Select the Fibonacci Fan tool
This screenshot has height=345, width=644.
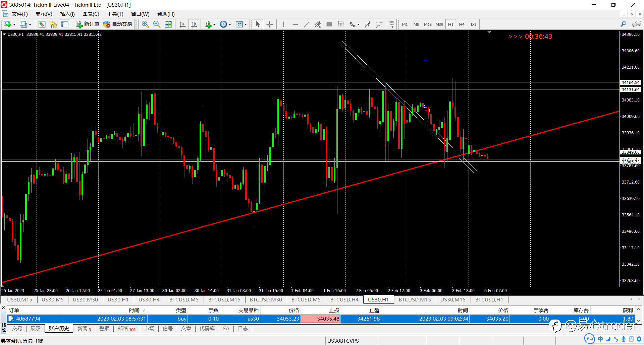tap(379, 24)
